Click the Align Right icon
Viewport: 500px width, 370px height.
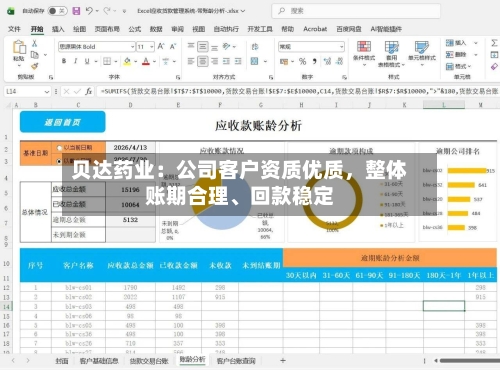215,61
